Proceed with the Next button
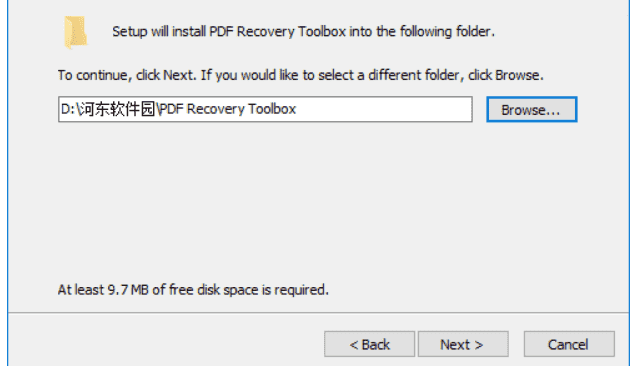The image size is (633, 366). click(463, 344)
